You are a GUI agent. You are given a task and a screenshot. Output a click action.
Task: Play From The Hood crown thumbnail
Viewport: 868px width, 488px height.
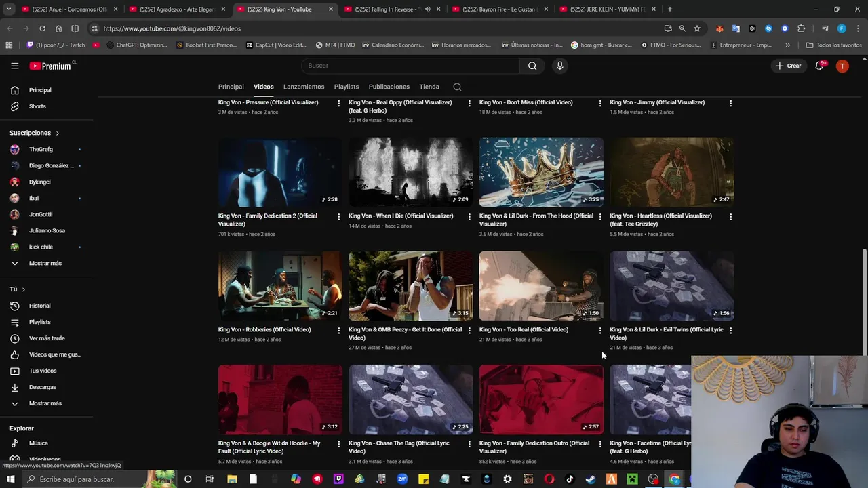pos(541,172)
